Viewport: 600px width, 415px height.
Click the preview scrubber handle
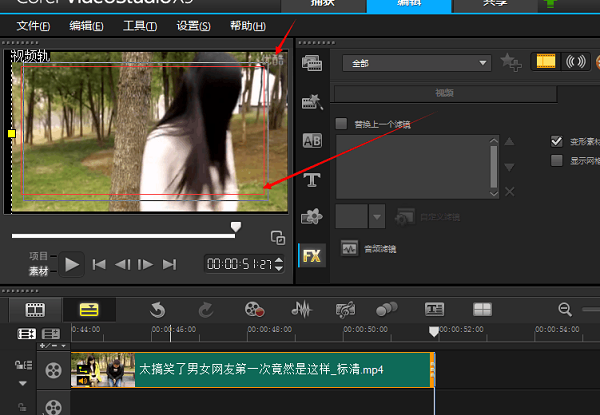[x=236, y=227]
